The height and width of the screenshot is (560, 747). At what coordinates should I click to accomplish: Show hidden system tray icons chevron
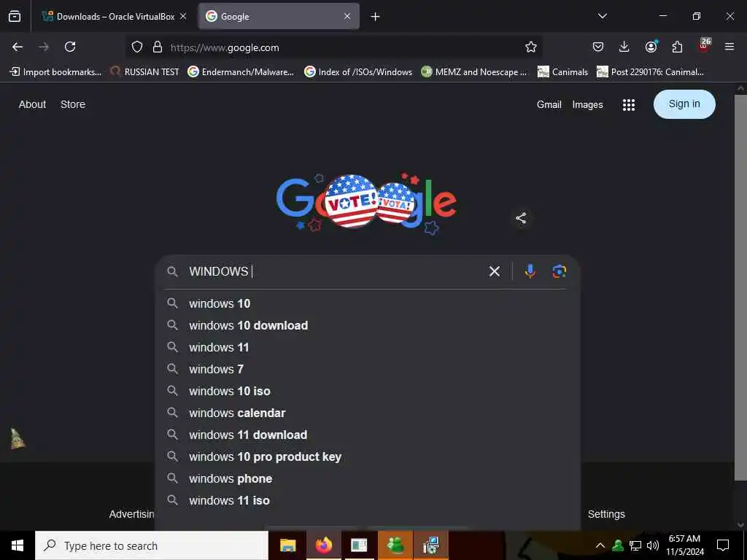tap(600, 545)
